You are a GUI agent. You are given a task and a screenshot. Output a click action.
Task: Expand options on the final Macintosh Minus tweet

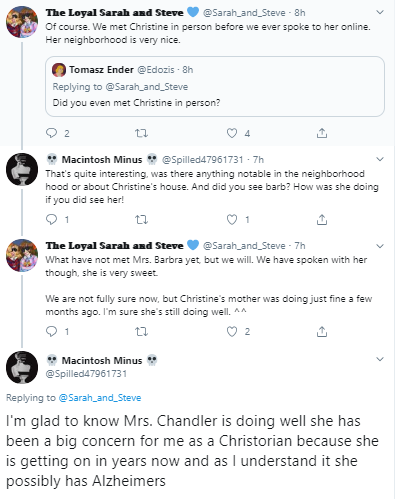tap(380, 359)
